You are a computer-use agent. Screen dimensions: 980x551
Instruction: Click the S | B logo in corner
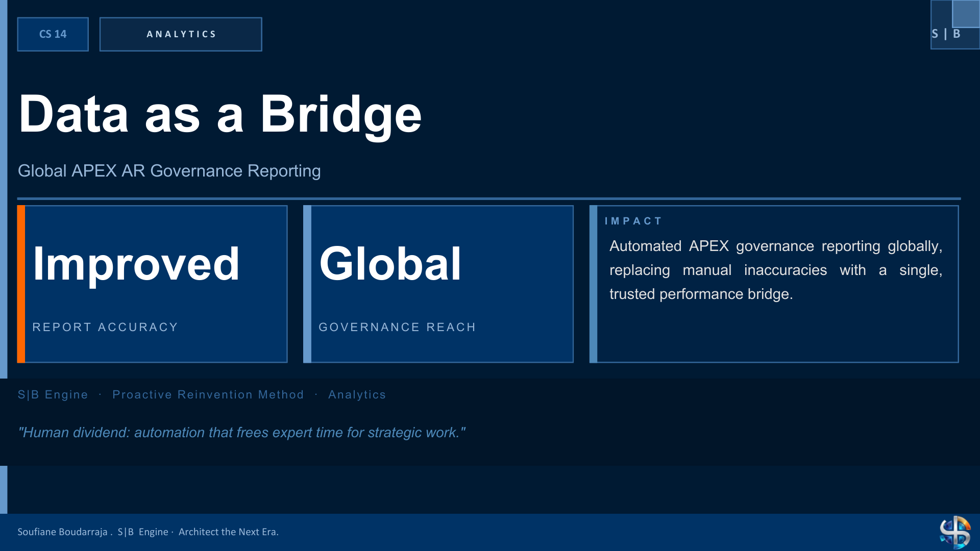[954, 24]
